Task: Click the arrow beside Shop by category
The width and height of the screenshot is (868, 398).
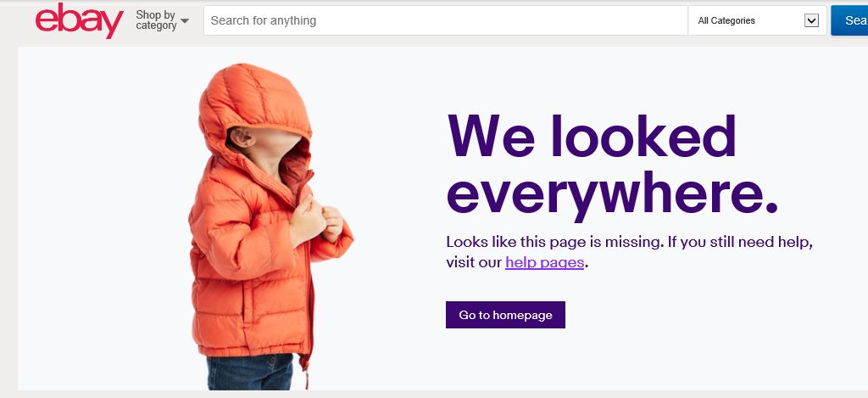Action: pos(185,21)
